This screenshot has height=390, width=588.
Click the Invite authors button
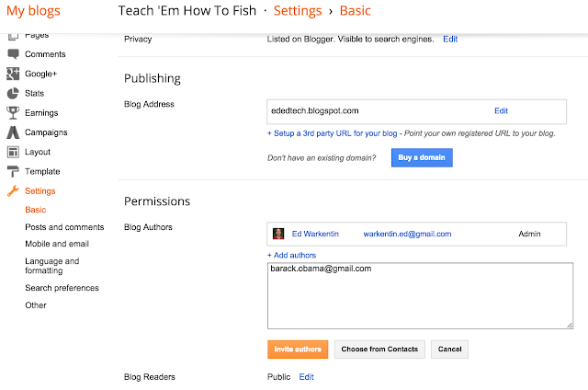click(298, 350)
